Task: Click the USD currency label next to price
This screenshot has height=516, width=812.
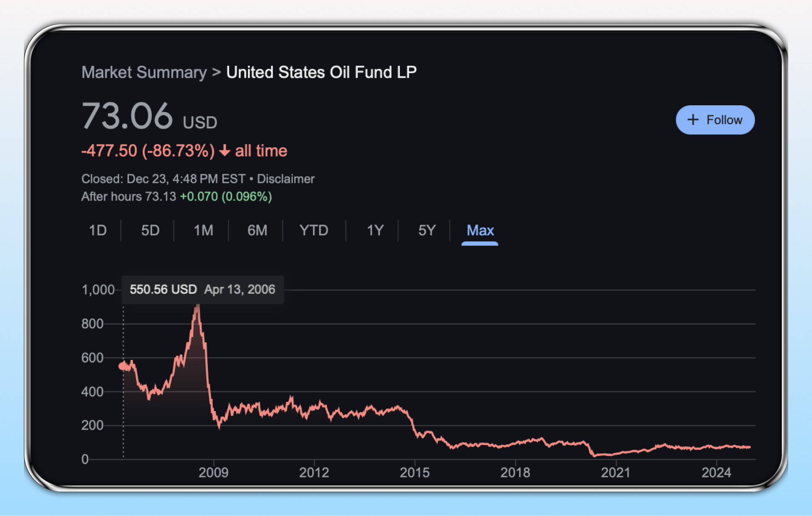Action: tap(200, 122)
